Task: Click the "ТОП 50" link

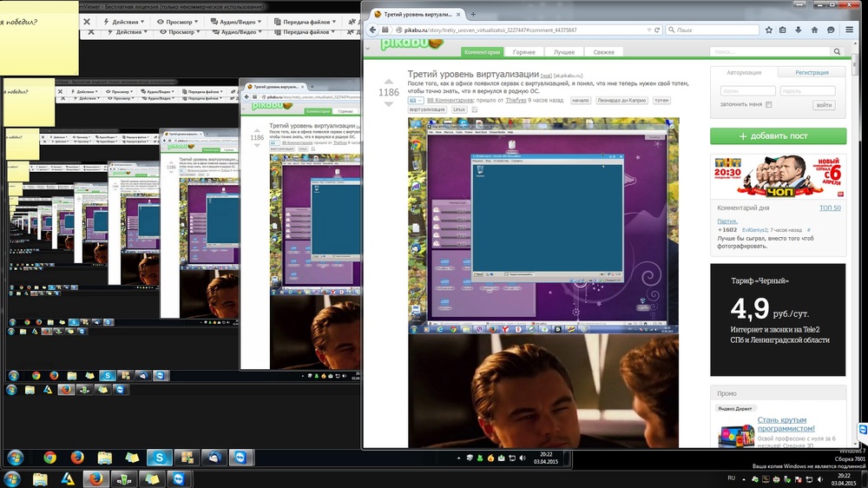Action: [x=830, y=208]
